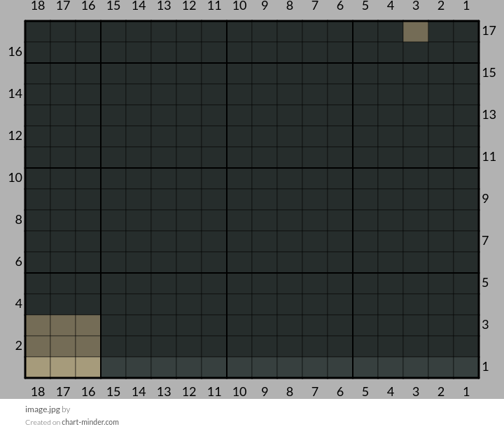The width and height of the screenshot is (504, 443).
Task: Select the brown cell in row 17
Action: coord(416,31)
